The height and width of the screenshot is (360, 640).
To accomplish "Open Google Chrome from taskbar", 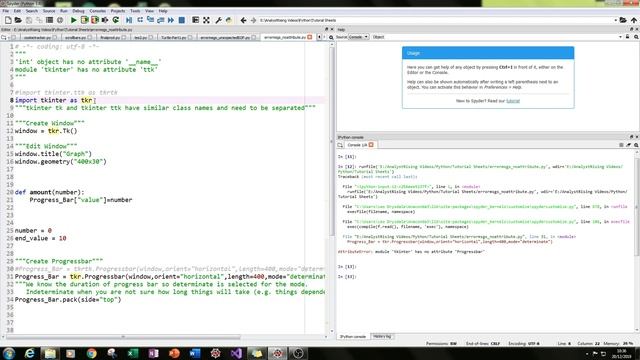I will (91, 353).
